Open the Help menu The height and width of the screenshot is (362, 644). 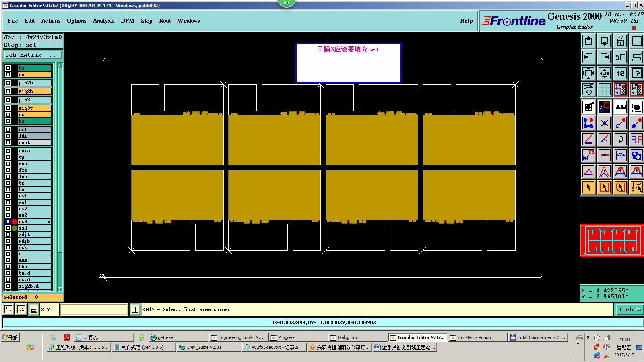[x=466, y=21]
